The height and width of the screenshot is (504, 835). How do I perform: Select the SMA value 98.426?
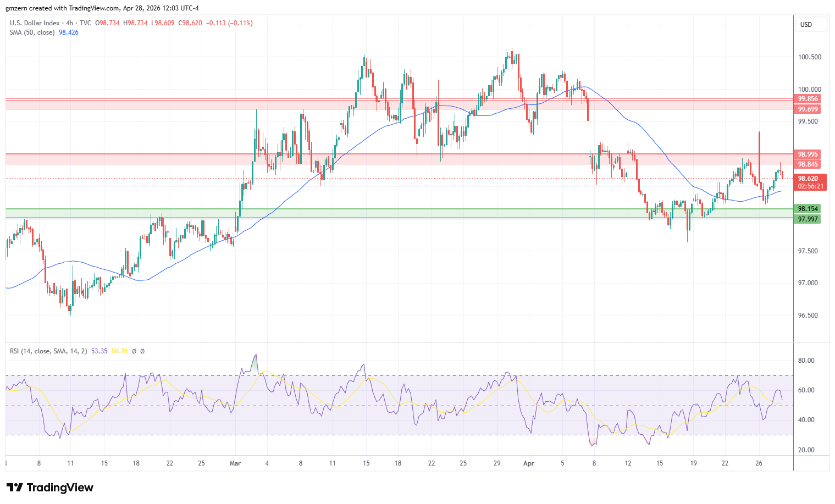[69, 32]
